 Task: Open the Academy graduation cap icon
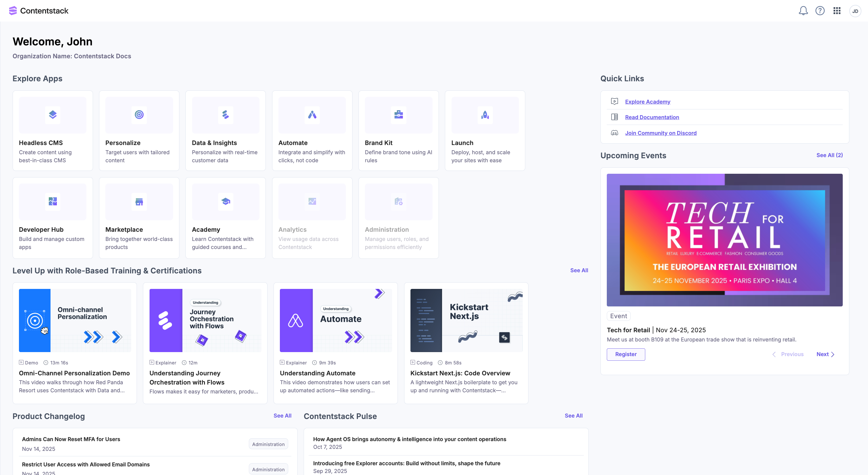225,201
